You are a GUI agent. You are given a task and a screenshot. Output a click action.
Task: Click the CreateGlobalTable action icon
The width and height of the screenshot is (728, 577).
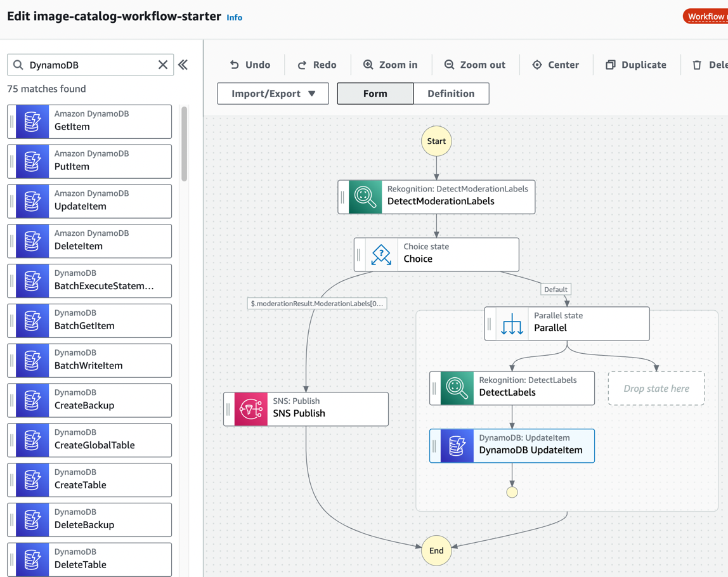(32, 441)
